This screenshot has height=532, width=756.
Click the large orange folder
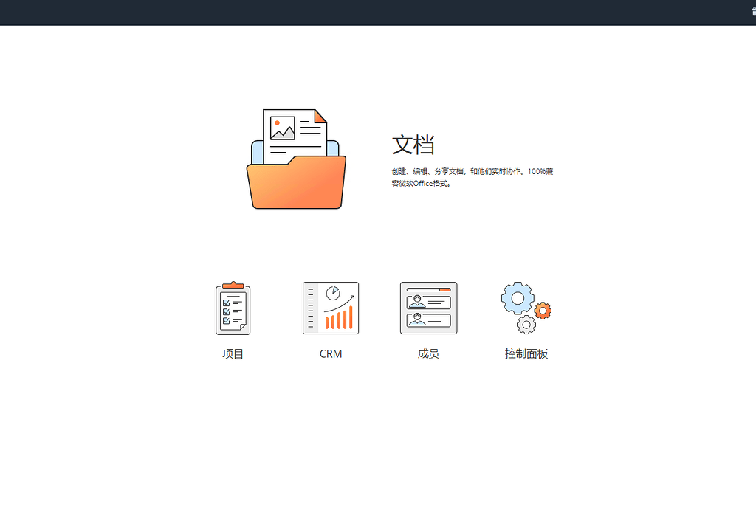296,184
